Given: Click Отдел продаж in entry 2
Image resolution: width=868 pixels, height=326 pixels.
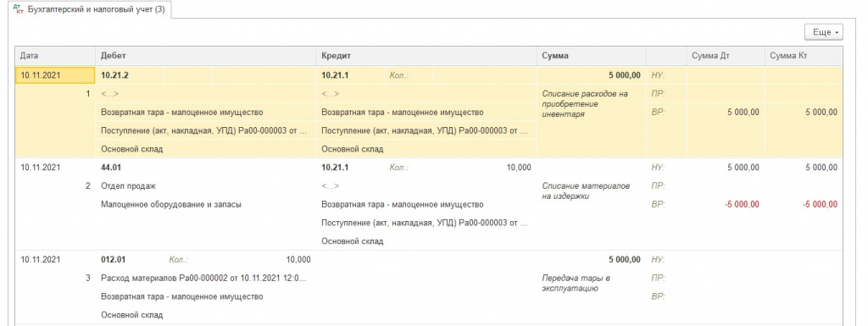Looking at the screenshot, I should [129, 186].
